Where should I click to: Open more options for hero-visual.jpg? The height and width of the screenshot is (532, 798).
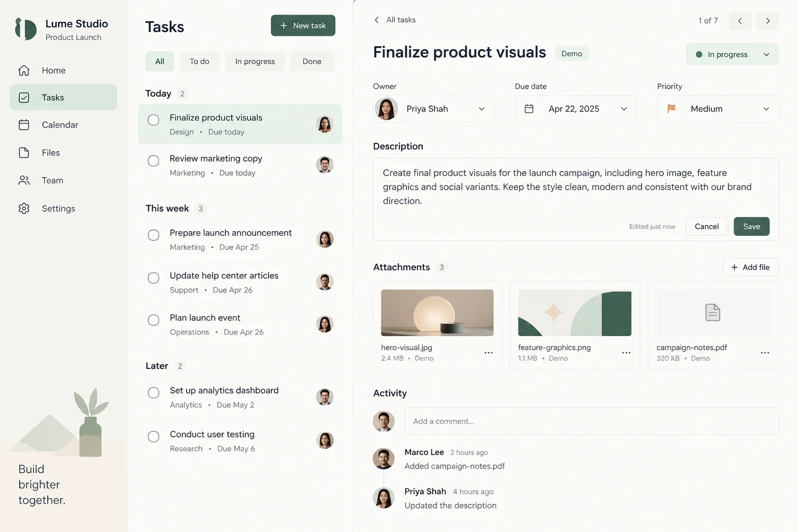tap(488, 353)
